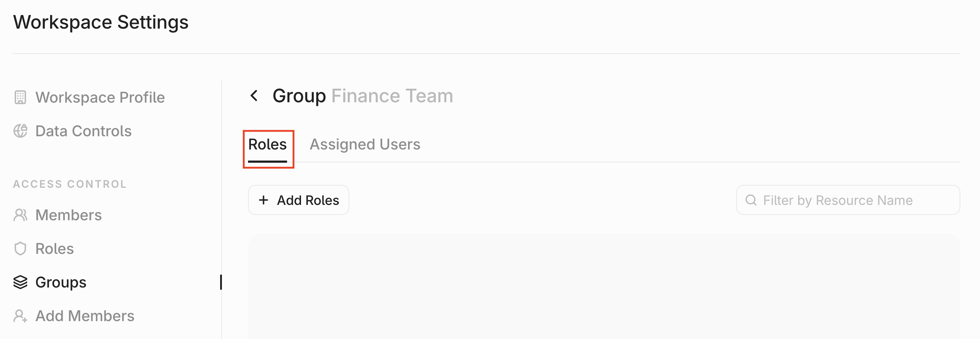
Task: Select Groups in the sidebar
Action: pyautogui.click(x=61, y=282)
